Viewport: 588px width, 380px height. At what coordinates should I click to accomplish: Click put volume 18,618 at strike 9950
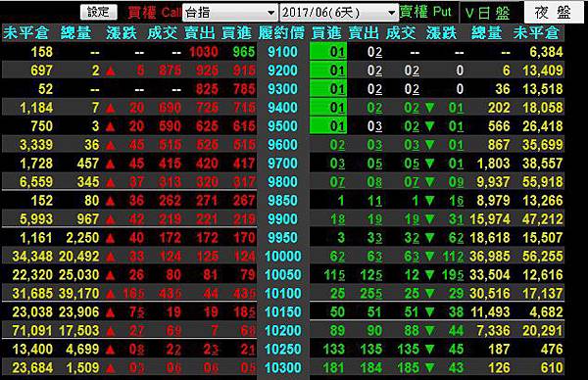(490, 238)
